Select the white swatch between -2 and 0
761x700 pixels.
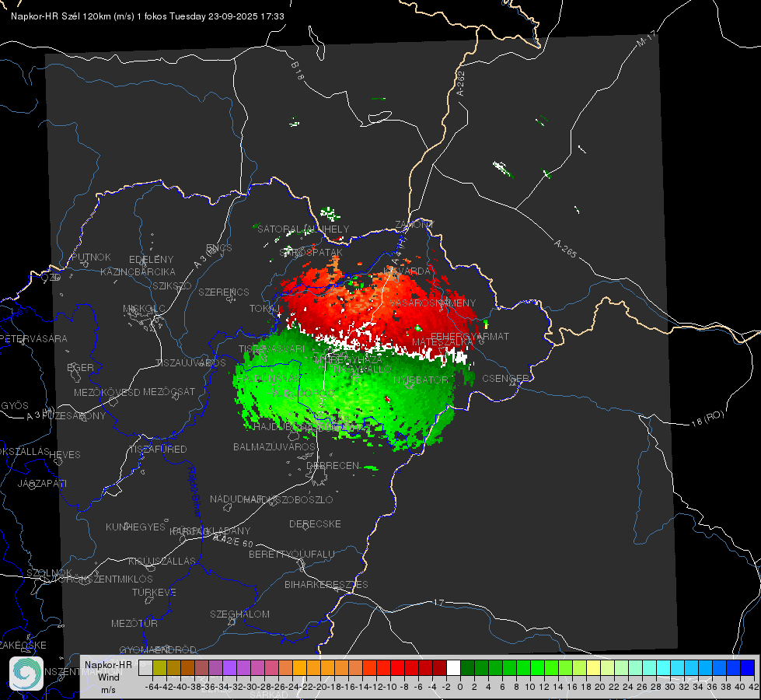pos(453,667)
